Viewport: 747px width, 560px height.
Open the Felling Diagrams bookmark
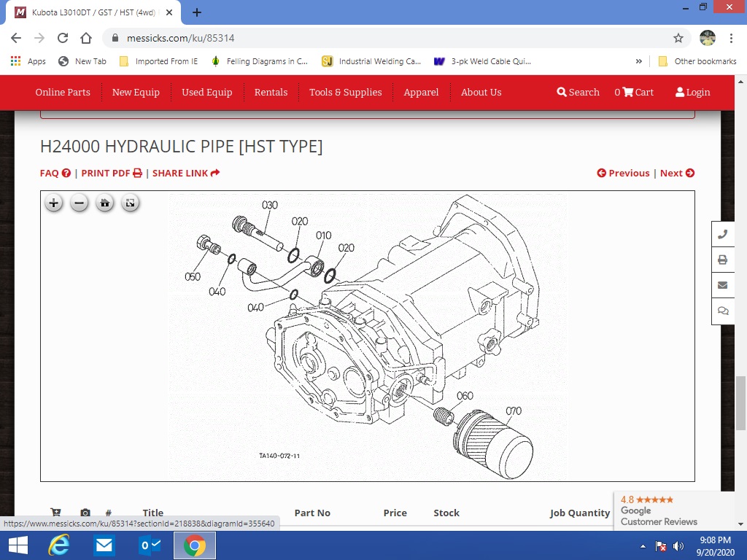click(x=259, y=61)
